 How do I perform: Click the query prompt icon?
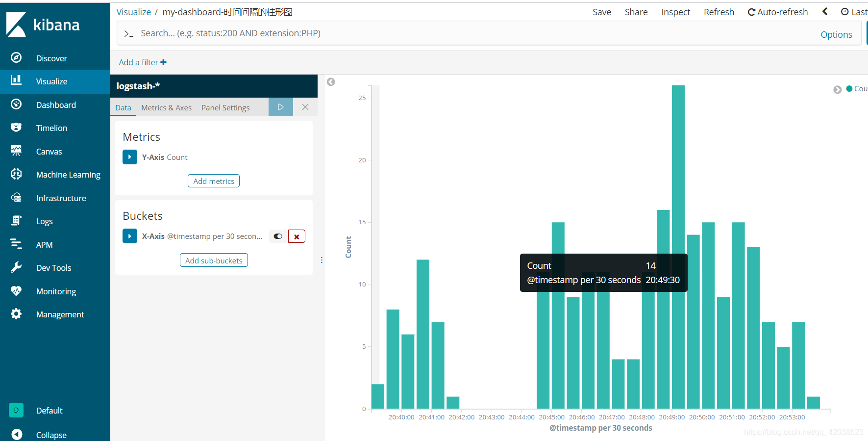coord(128,34)
